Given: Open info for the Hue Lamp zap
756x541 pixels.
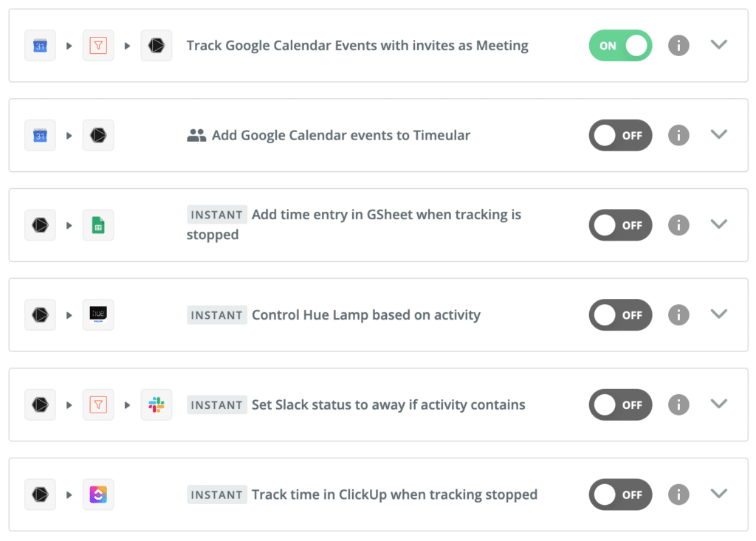Looking at the screenshot, I should [678, 315].
